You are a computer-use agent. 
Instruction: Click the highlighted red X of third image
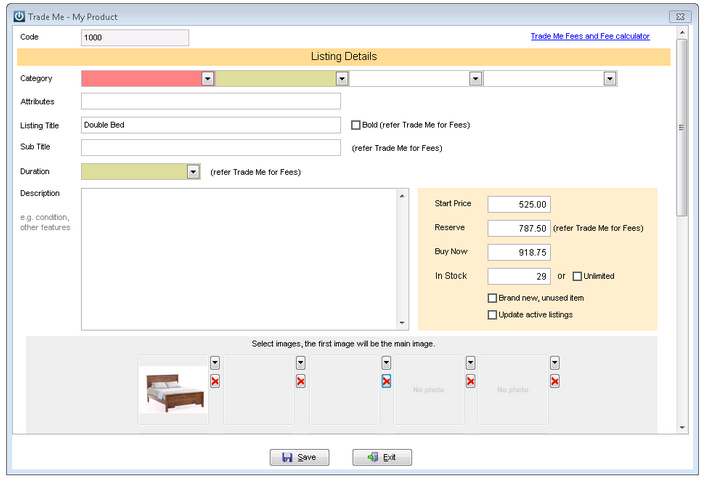386,381
